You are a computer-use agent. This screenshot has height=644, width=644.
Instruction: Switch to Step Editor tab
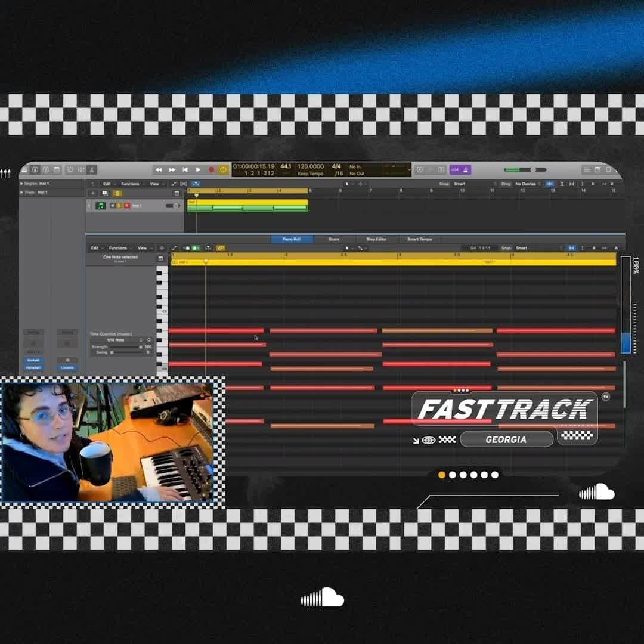376,239
